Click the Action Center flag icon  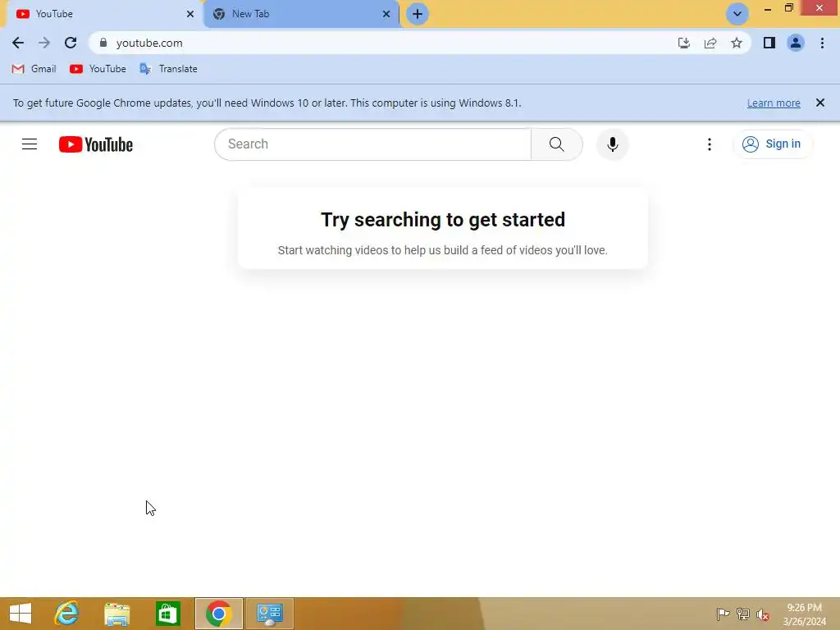pyautogui.click(x=723, y=614)
